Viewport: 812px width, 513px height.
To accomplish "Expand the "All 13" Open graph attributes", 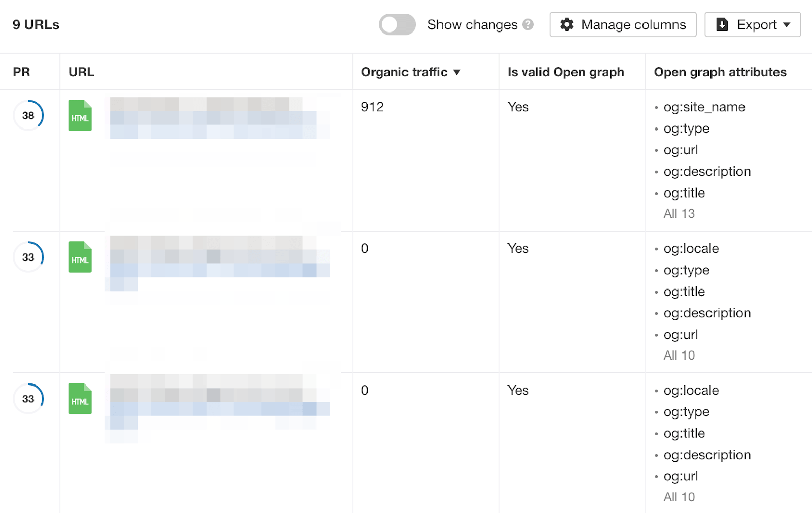I will (679, 214).
